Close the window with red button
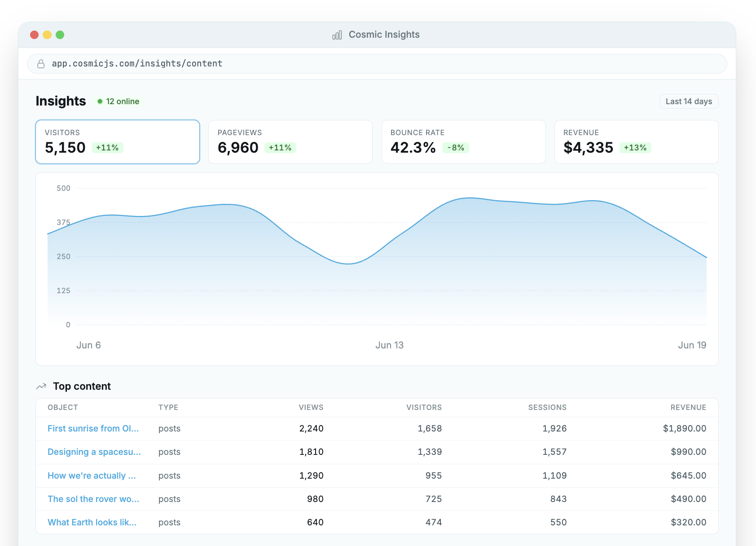756x546 pixels. (x=34, y=35)
